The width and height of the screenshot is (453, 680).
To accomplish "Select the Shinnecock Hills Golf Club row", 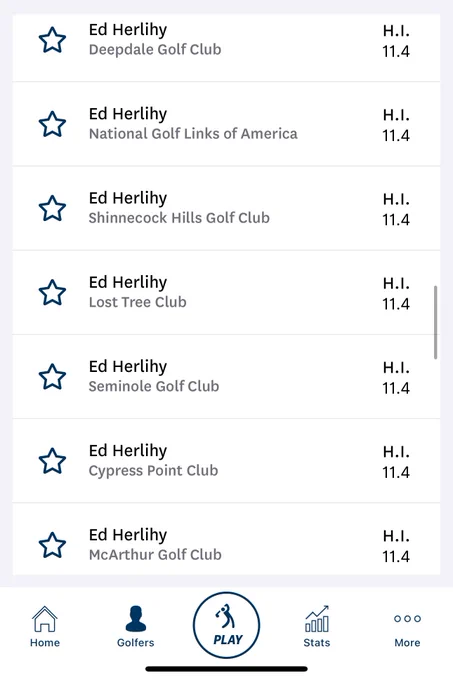I will coord(226,208).
